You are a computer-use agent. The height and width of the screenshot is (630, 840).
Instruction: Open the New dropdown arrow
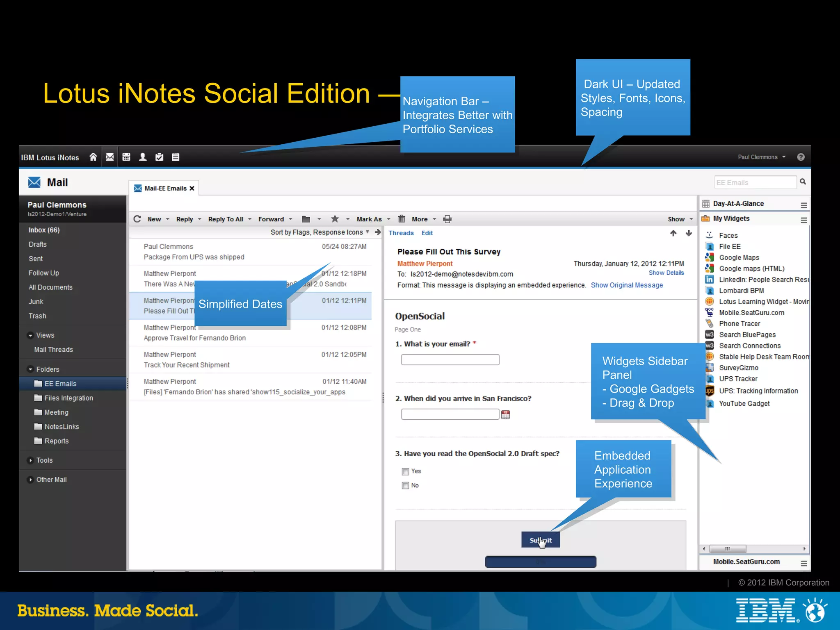[x=167, y=219]
